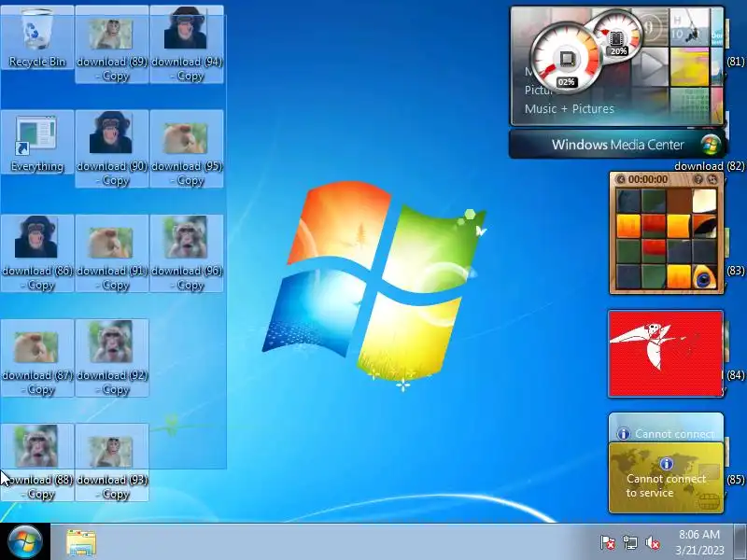The image size is (747, 560).
Task: Show the puzzle picture hint button
Action: tap(698, 179)
